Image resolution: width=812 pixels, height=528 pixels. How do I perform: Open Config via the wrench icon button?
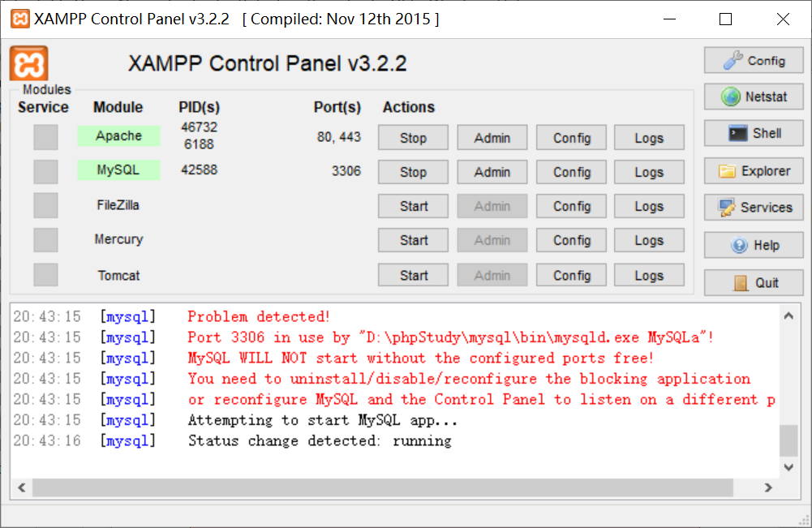click(x=754, y=61)
